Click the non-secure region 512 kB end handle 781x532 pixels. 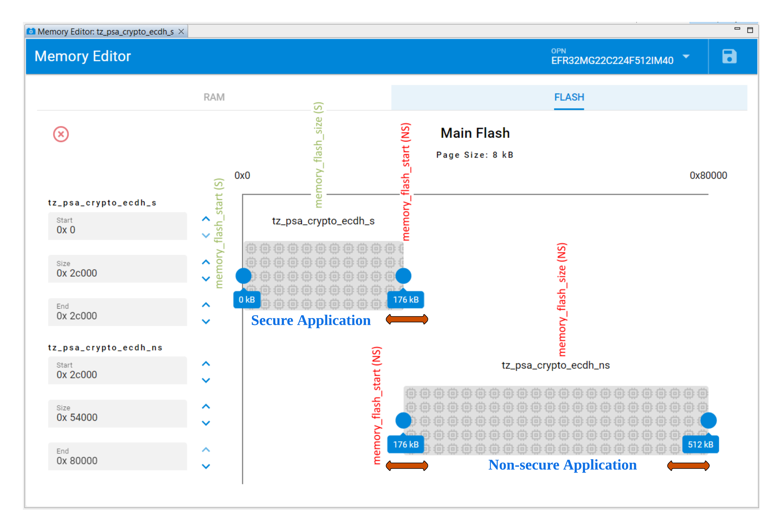pos(708,420)
